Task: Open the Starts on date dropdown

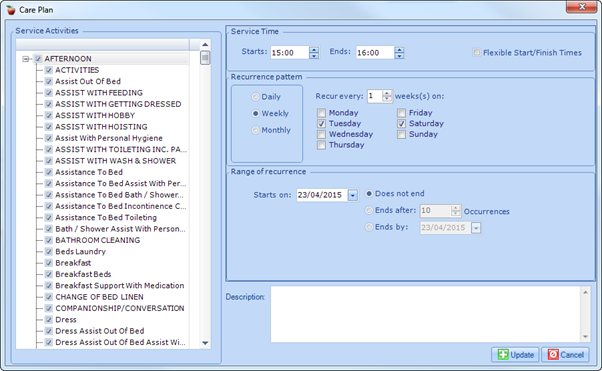Action: [x=353, y=195]
